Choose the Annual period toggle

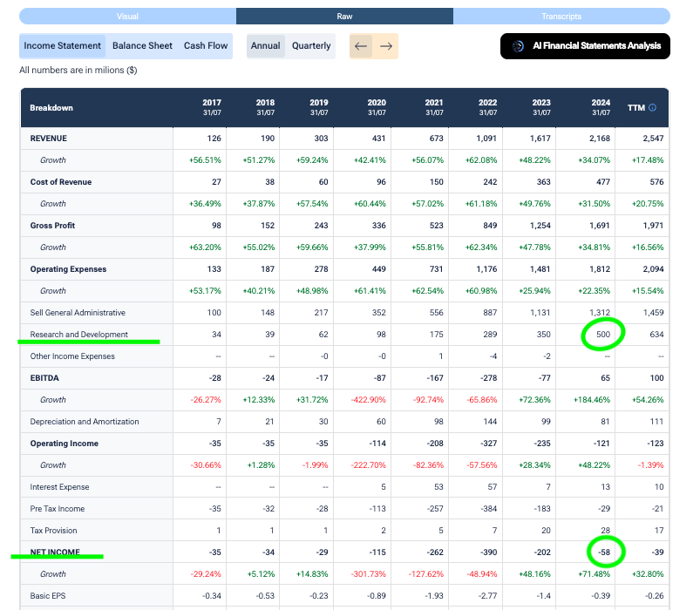(266, 46)
